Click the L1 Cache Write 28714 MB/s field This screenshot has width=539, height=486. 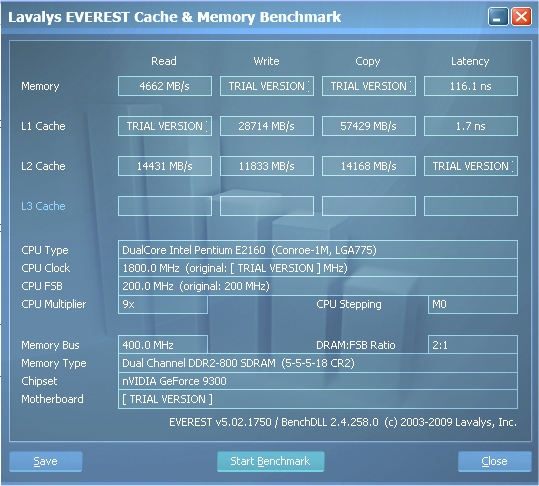tap(267, 126)
